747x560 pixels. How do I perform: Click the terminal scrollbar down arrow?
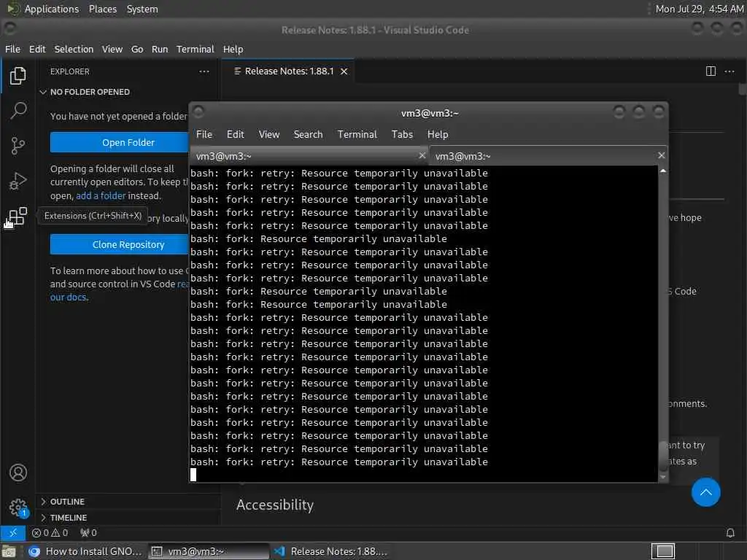click(x=662, y=477)
